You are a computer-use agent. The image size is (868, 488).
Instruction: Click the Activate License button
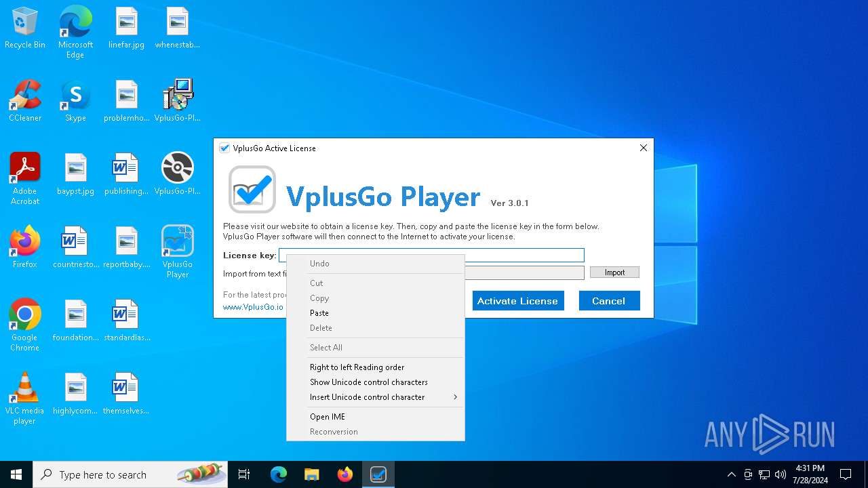pos(518,301)
